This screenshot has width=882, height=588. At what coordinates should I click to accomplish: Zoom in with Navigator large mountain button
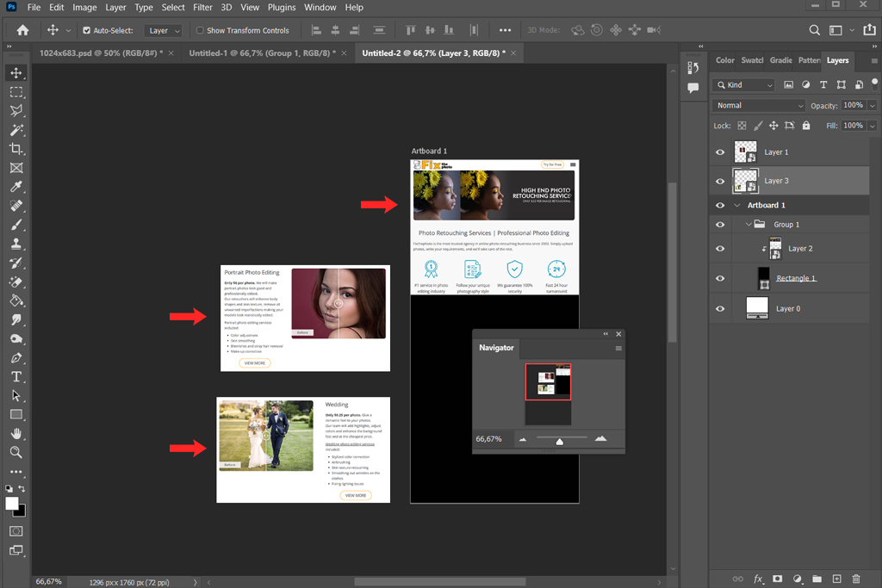click(600, 438)
